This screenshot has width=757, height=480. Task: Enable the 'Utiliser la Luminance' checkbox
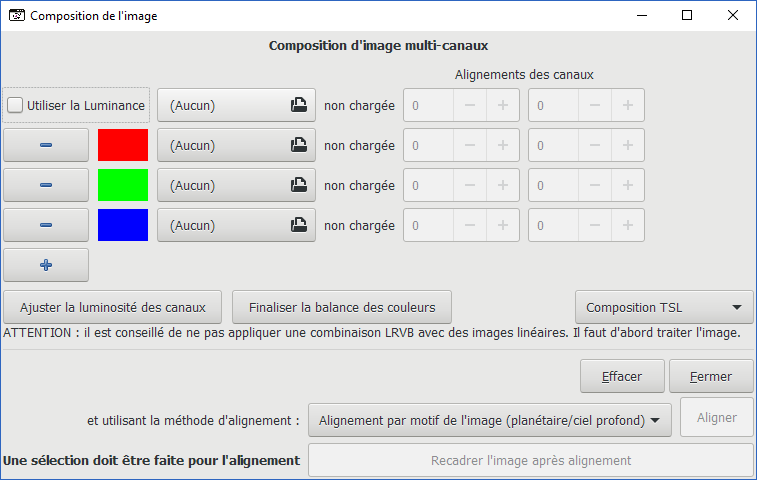coord(15,105)
